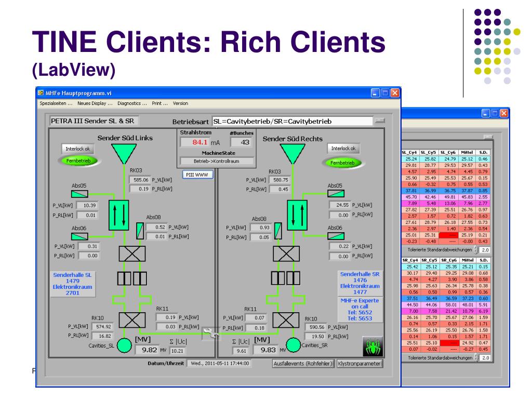Click the Abs08 absorber symbol in Sender Süd Links
The height and width of the screenshot is (399, 532).
point(140,231)
